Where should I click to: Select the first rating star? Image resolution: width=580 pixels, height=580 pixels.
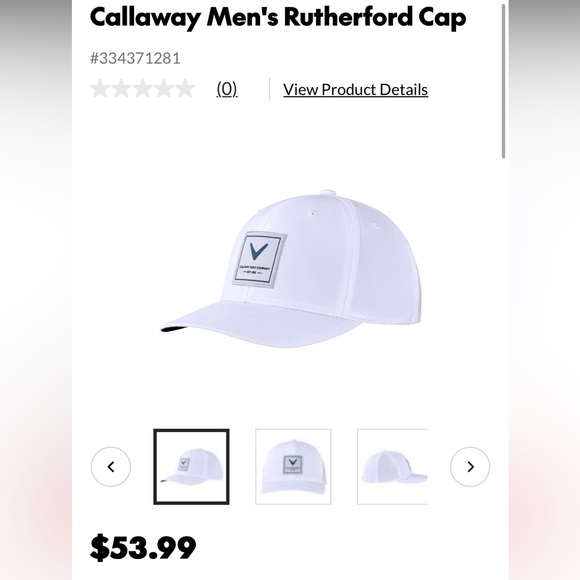coord(100,89)
